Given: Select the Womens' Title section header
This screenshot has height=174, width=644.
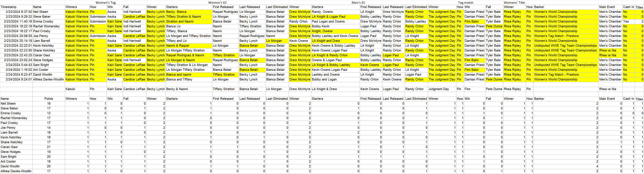Looking at the screenshot, I should (514, 2).
